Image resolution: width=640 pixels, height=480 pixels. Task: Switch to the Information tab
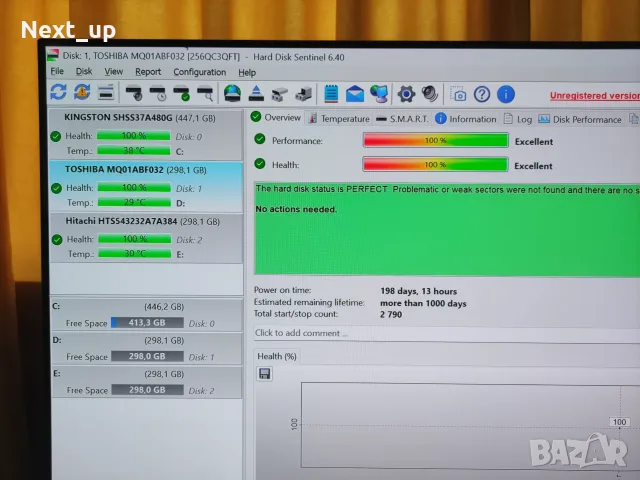(466, 119)
